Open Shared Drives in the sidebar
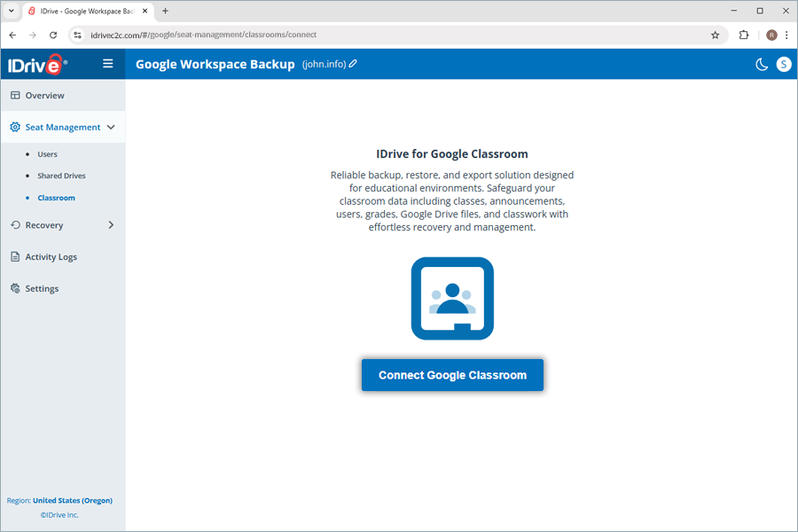The height and width of the screenshot is (532, 798). (61, 176)
